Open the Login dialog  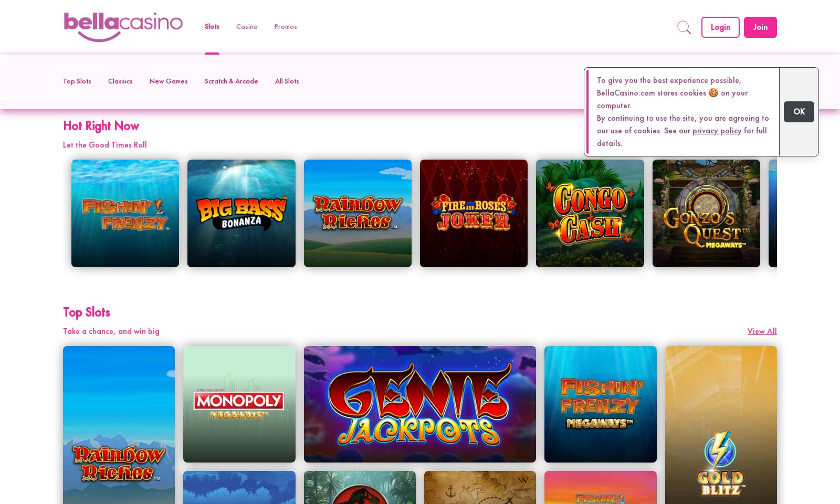coord(720,27)
